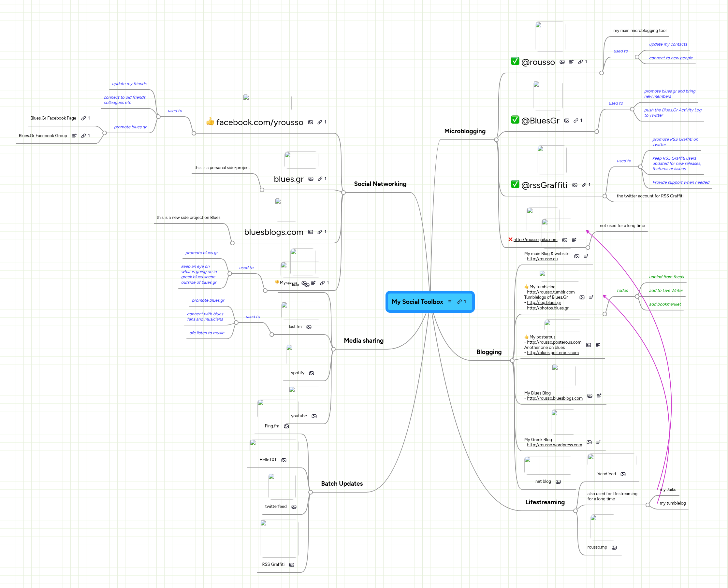Image resolution: width=728 pixels, height=588 pixels.
Task: Select 'add to Live Writer' todo
Action: point(666,290)
